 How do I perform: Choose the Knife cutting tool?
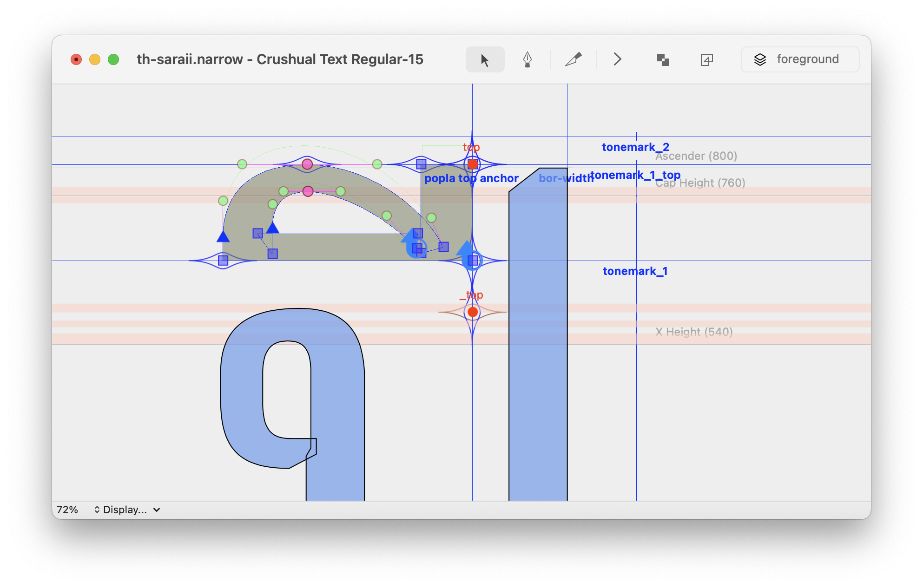point(573,59)
